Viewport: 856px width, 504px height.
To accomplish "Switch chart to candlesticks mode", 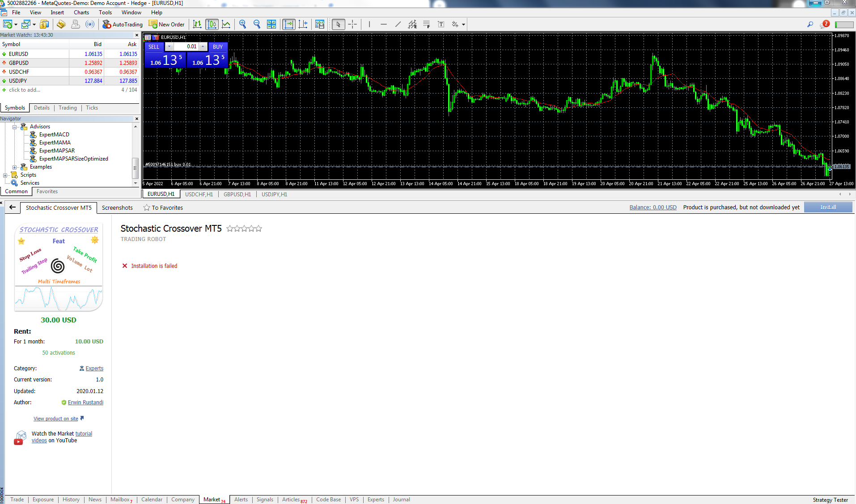I will 212,24.
